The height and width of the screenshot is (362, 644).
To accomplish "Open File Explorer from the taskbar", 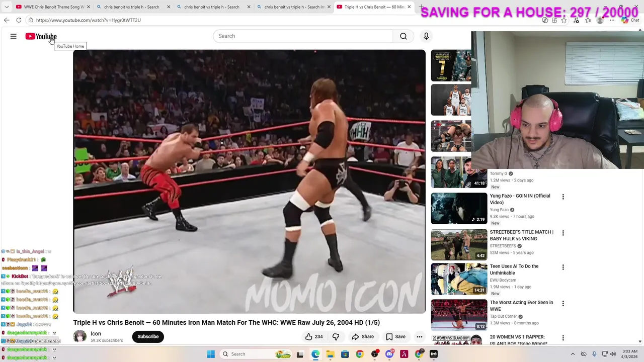I will (330, 354).
